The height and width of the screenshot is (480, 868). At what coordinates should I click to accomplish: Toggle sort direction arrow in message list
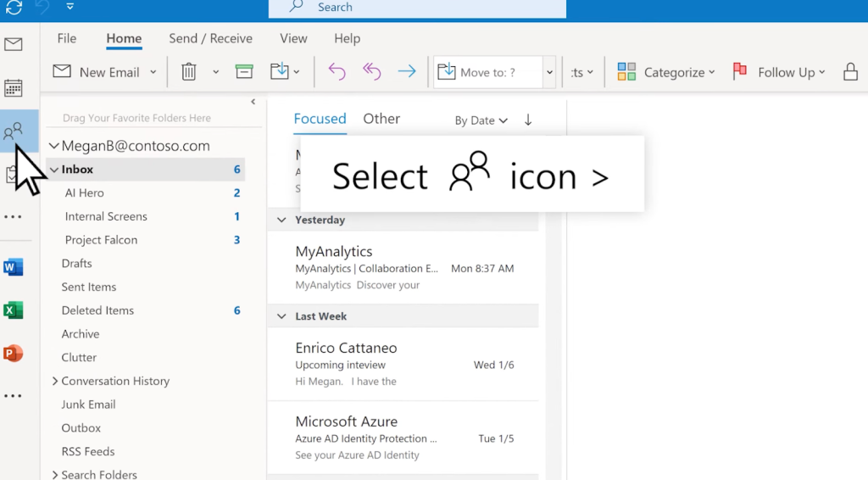[528, 120]
